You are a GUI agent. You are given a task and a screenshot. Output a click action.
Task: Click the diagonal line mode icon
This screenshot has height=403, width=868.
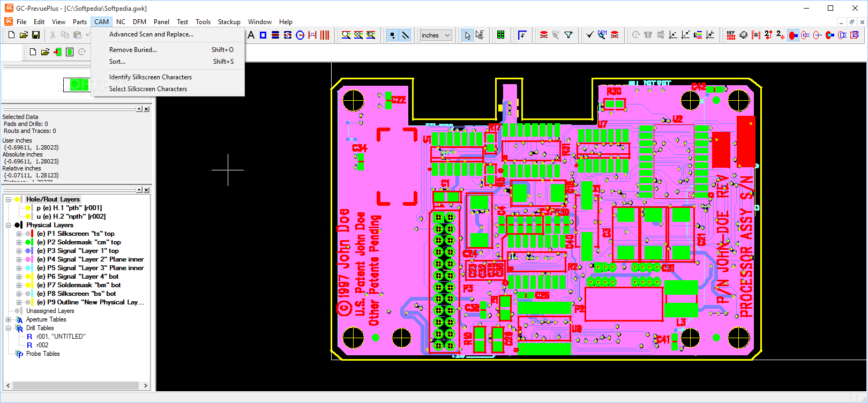pos(405,35)
